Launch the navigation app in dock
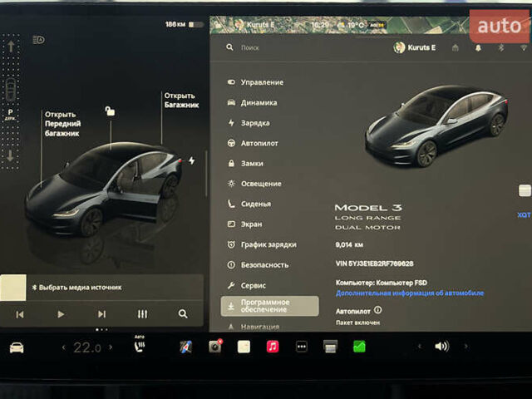This screenshot has height=399, width=532. [186, 347]
